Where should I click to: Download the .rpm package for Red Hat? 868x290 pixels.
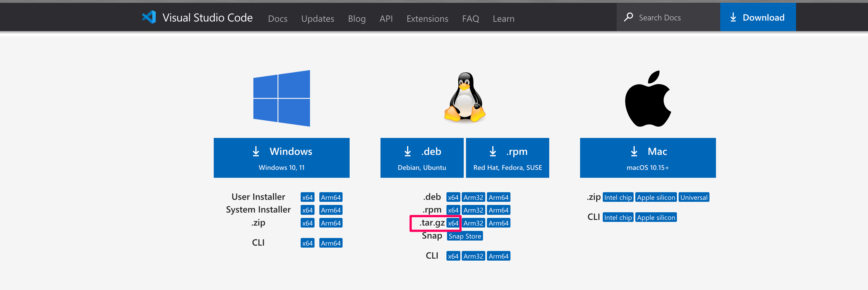(x=507, y=158)
